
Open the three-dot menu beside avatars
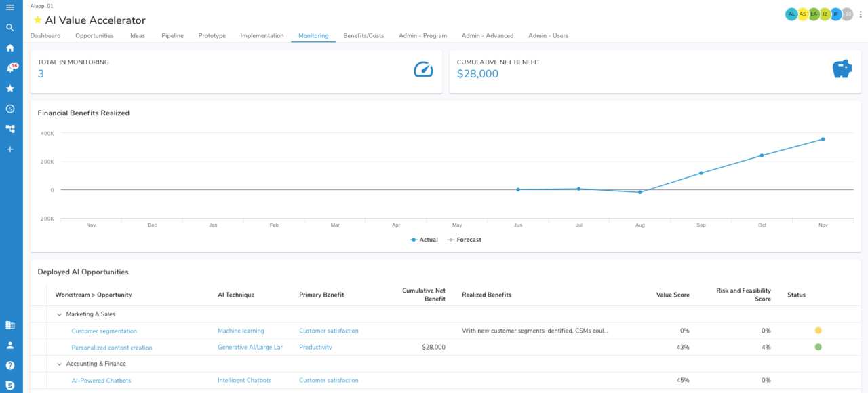861,14
